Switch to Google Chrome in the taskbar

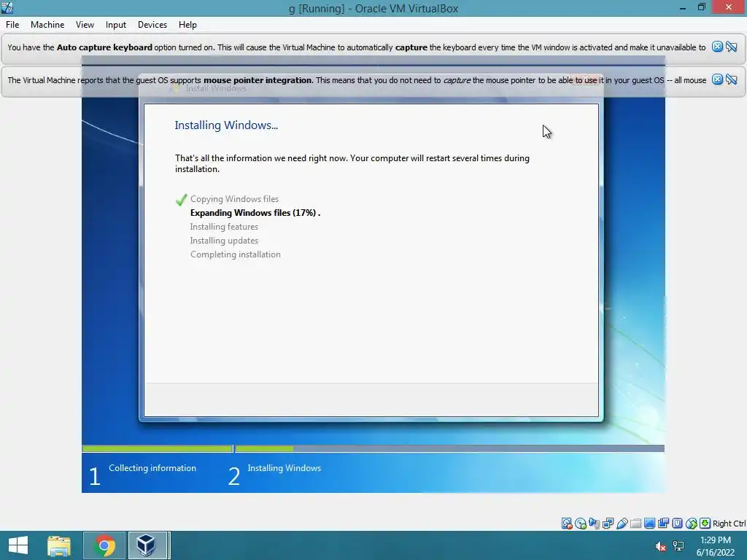[x=104, y=545]
